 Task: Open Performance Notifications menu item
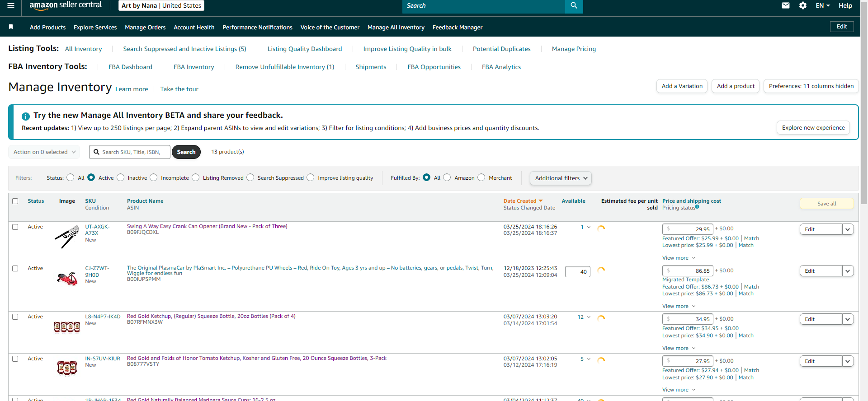[x=258, y=28]
